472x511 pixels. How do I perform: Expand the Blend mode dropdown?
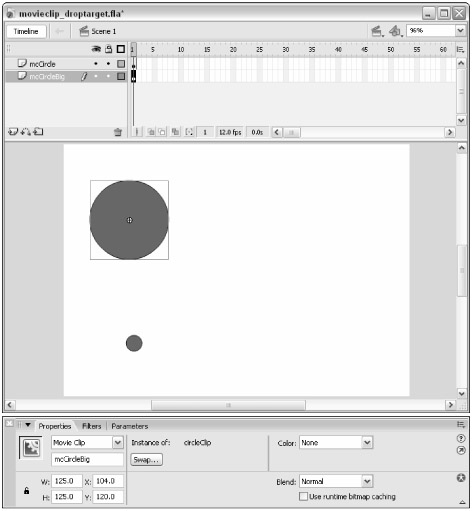click(x=367, y=481)
